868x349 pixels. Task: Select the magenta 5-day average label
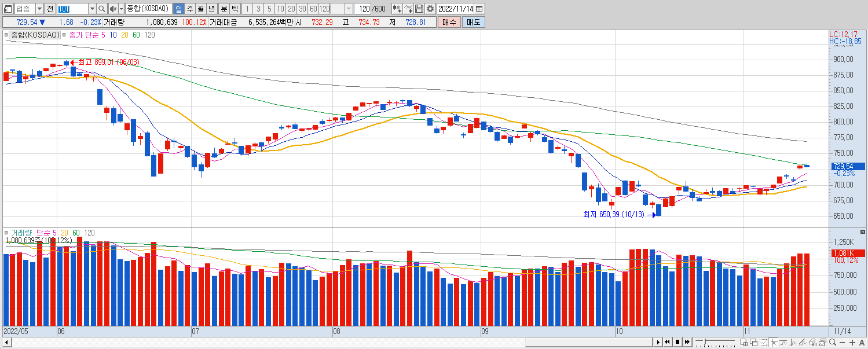[x=103, y=35]
